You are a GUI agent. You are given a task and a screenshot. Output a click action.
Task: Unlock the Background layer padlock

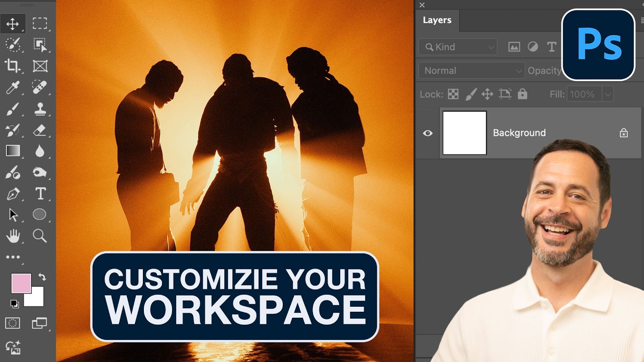pyautogui.click(x=623, y=133)
